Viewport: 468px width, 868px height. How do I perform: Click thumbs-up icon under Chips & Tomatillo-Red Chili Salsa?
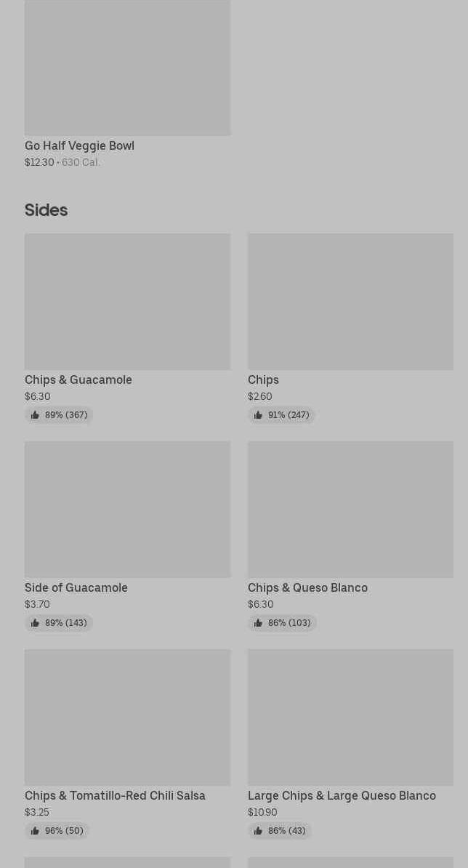point(35,831)
